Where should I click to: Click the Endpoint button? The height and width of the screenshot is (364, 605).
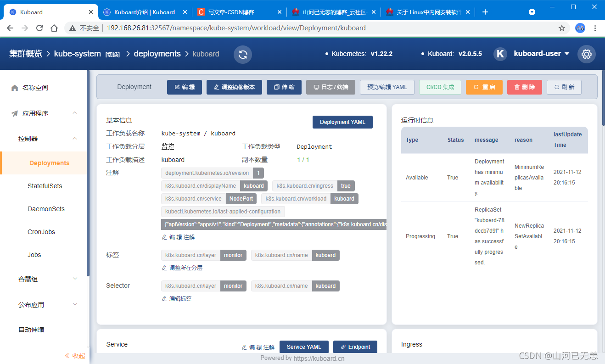point(355,347)
